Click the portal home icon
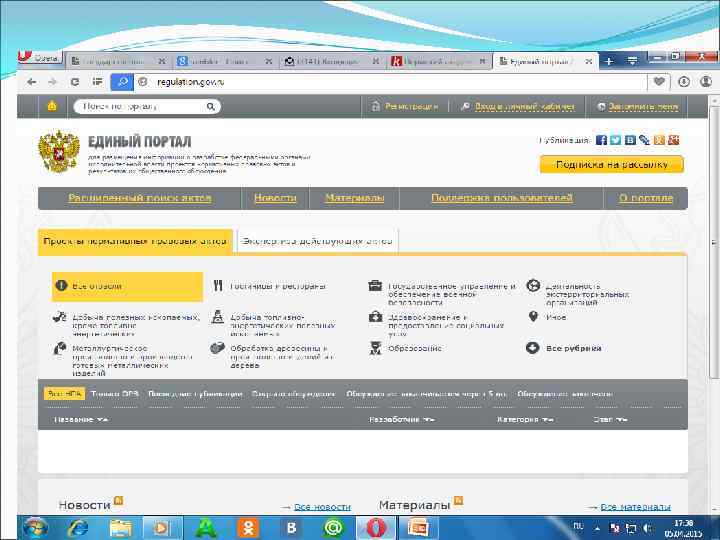Image resolution: width=720 pixels, height=540 pixels. coord(52,106)
